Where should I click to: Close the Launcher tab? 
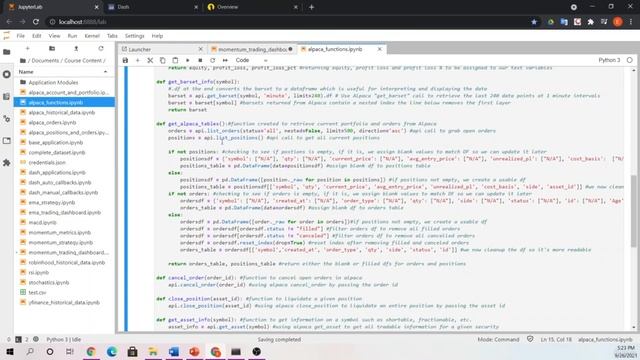(200, 49)
